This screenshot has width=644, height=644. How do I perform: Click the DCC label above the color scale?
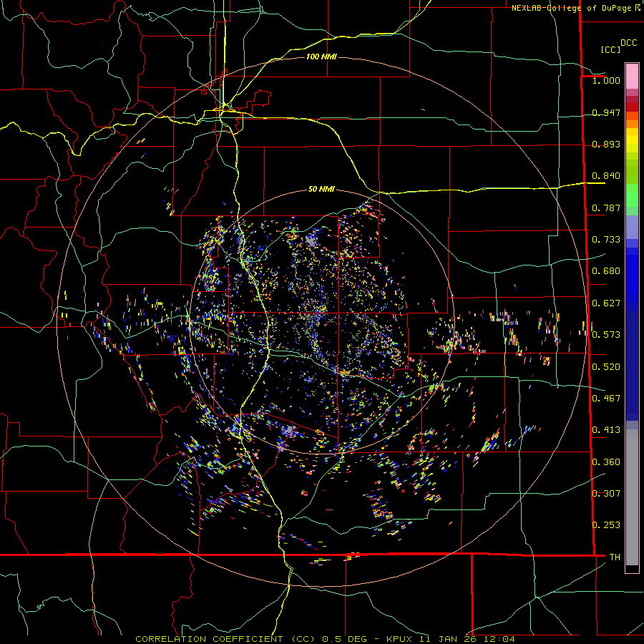pyautogui.click(x=628, y=43)
